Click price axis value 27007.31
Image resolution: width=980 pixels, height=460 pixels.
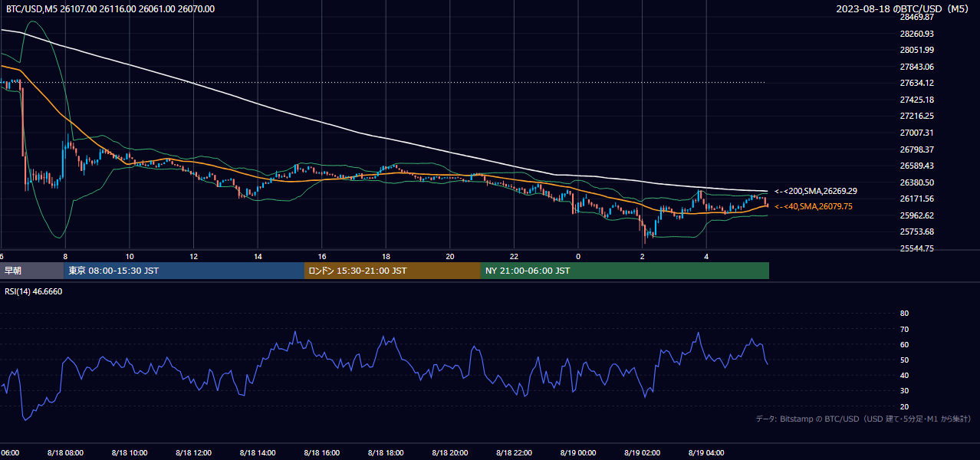click(916, 133)
